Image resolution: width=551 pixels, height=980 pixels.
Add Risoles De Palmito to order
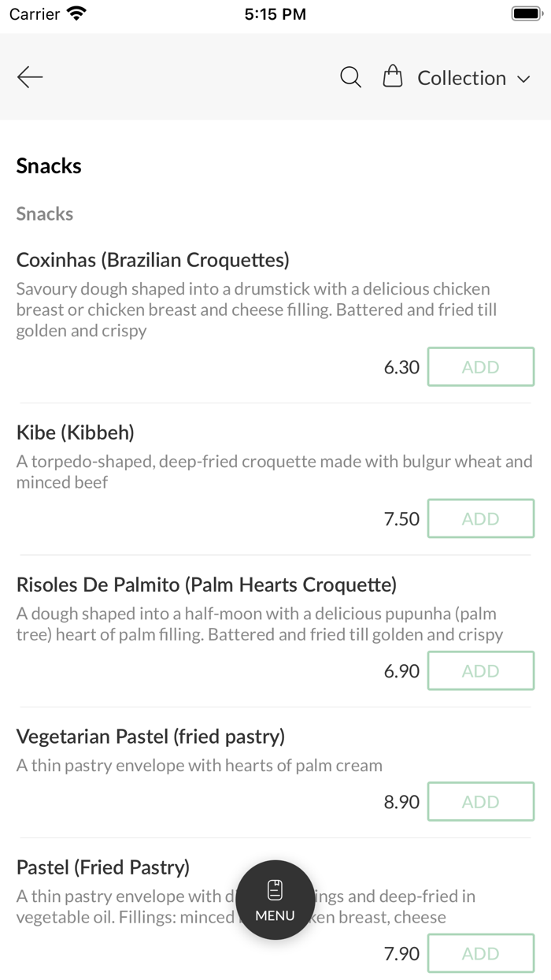click(480, 670)
